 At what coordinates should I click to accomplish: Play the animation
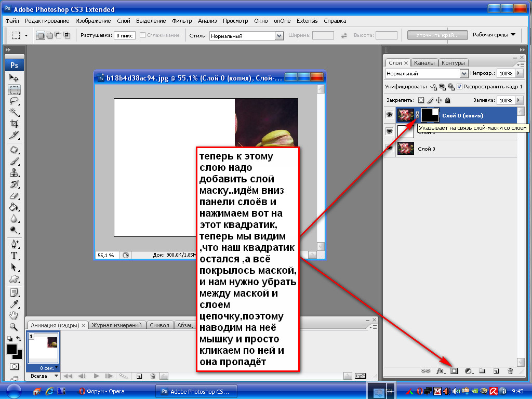(x=96, y=376)
